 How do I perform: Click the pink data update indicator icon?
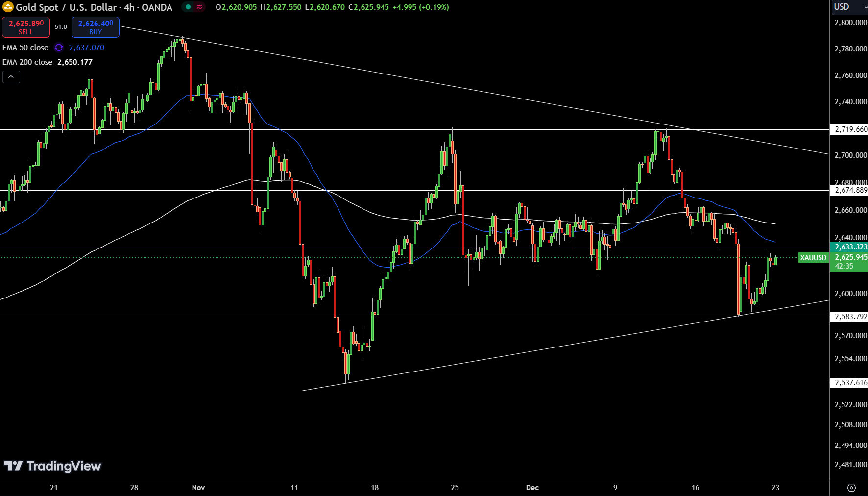point(199,7)
